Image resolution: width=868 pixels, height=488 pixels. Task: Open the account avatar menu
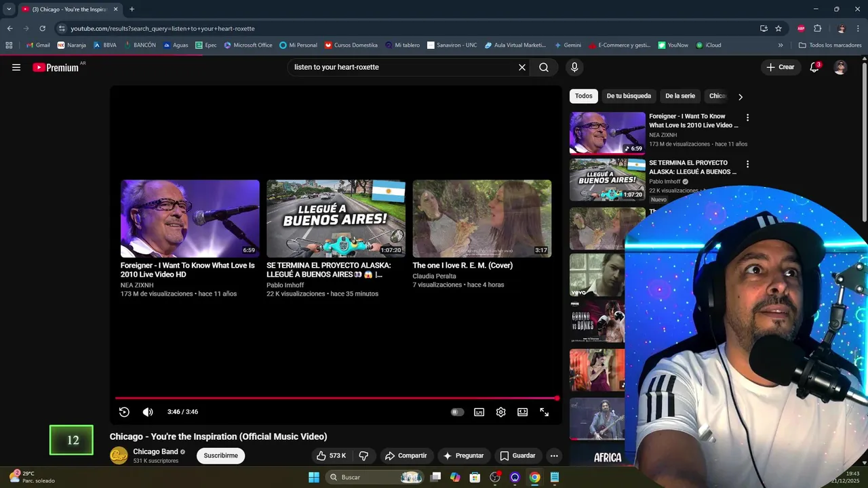840,67
